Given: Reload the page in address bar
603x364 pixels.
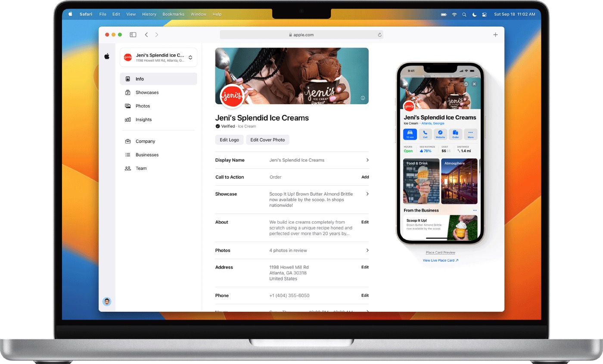Looking at the screenshot, I should coord(379,35).
